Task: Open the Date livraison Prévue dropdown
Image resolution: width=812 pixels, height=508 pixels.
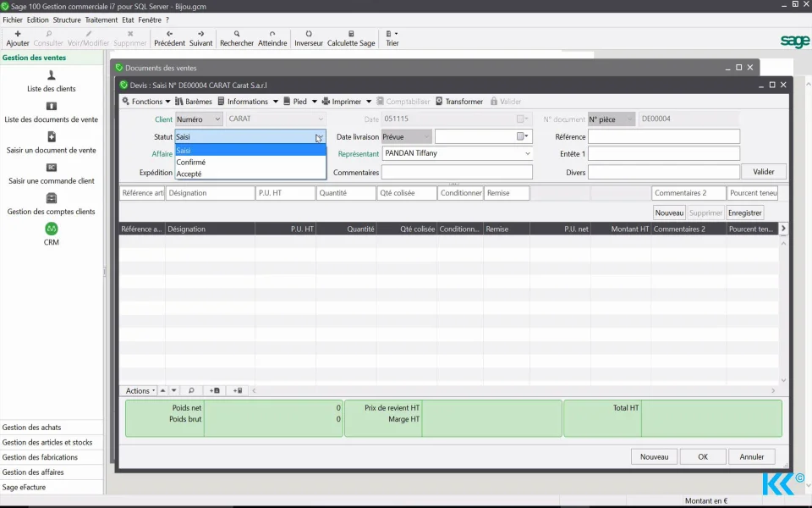Action: click(407, 137)
